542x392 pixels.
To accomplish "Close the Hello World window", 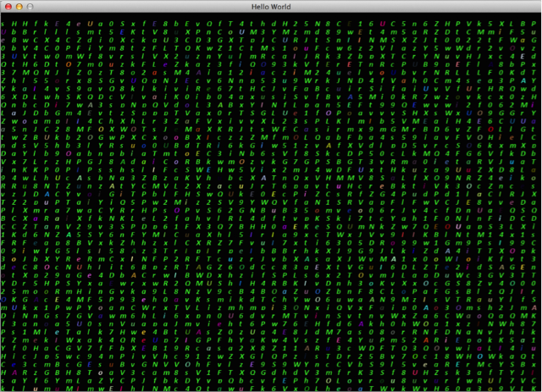I will tap(8, 7).
